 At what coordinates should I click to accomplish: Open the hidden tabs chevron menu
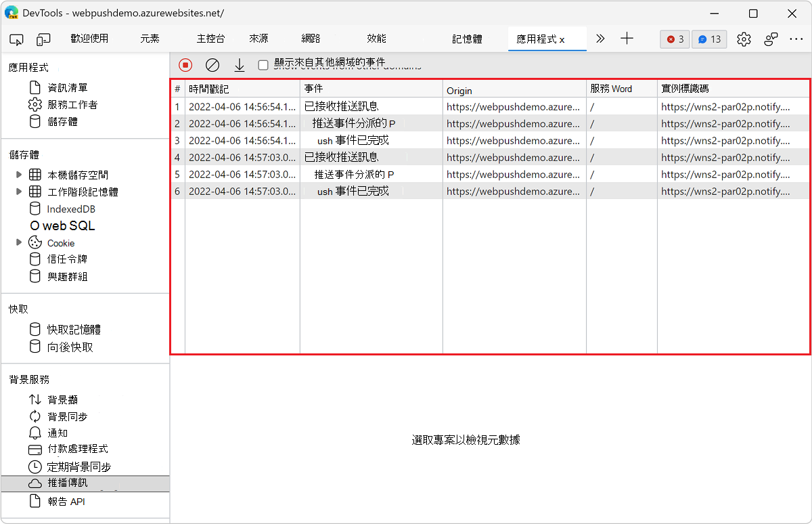pos(600,39)
